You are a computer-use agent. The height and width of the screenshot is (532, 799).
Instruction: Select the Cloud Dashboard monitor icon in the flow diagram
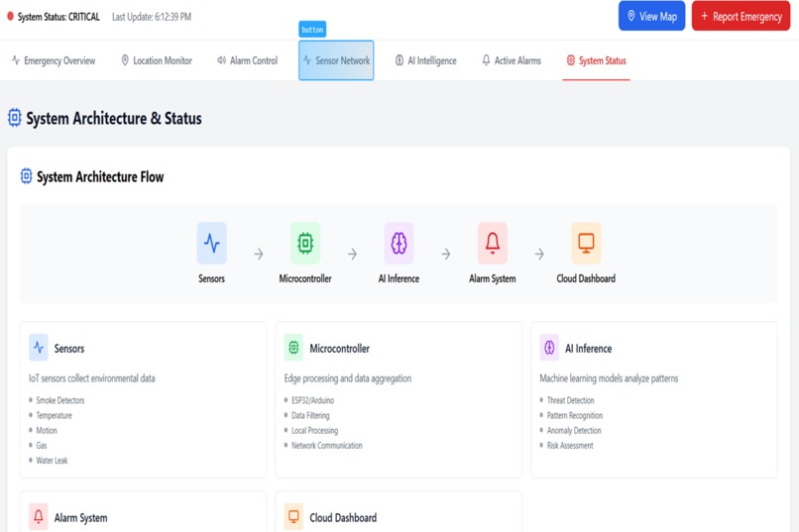point(586,243)
